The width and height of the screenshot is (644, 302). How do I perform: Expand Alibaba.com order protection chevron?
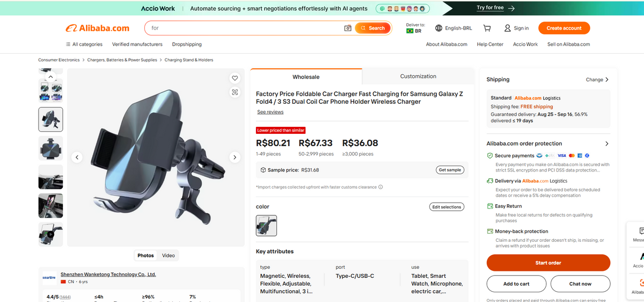click(607, 143)
